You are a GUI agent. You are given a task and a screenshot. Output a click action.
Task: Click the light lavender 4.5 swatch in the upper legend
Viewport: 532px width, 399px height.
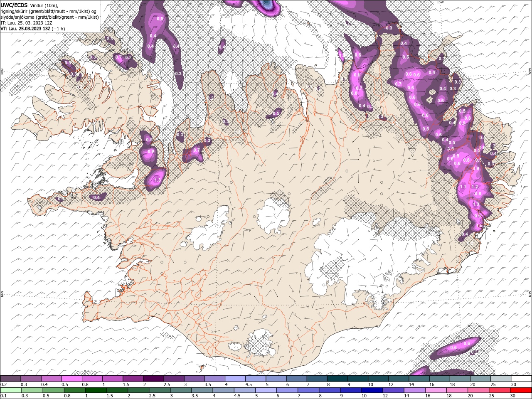(256, 379)
